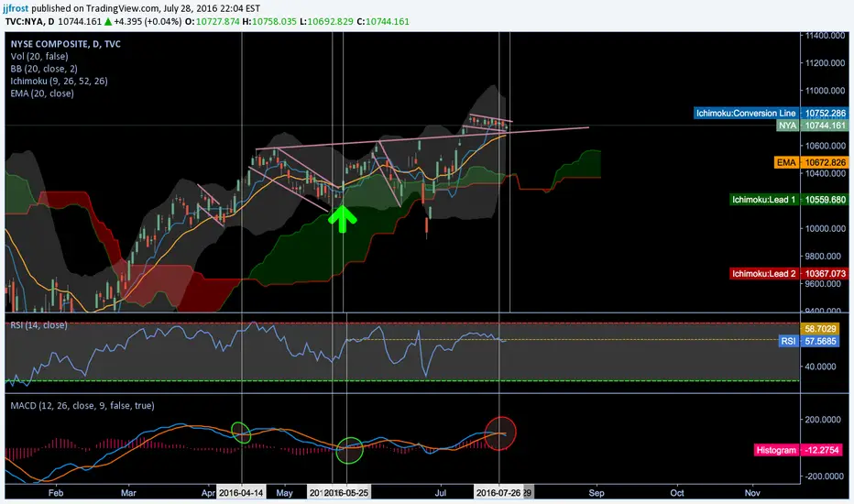Click the -200.0000 MACD axis label

point(825,477)
